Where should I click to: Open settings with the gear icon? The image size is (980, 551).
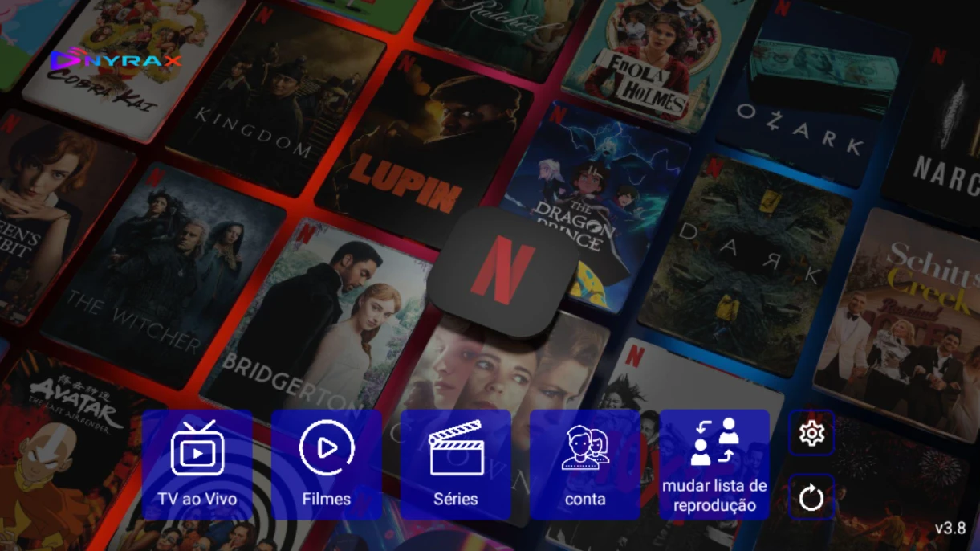pyautogui.click(x=811, y=434)
